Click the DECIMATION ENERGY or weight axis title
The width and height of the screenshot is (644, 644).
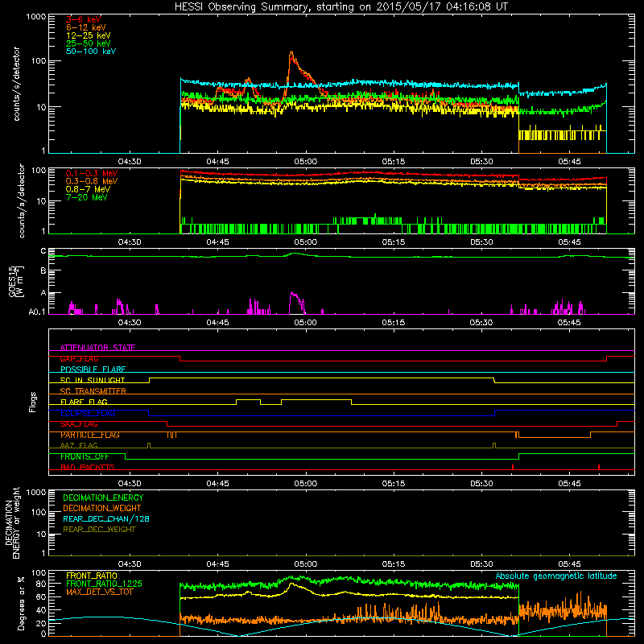(x=12, y=522)
